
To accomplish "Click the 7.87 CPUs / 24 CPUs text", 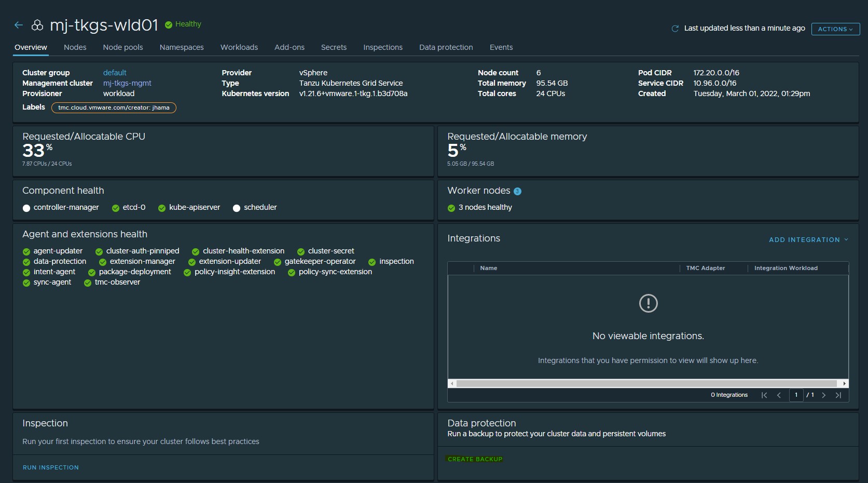I will (x=47, y=164).
